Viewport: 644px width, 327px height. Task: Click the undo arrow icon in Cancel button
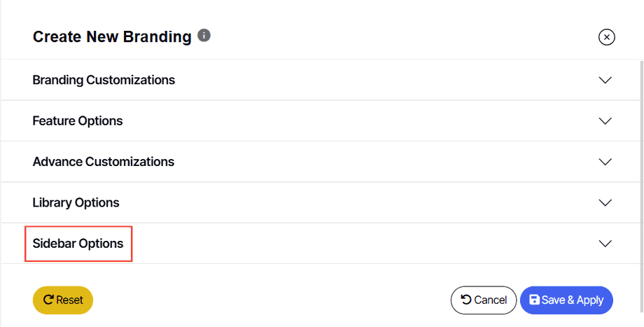click(466, 300)
